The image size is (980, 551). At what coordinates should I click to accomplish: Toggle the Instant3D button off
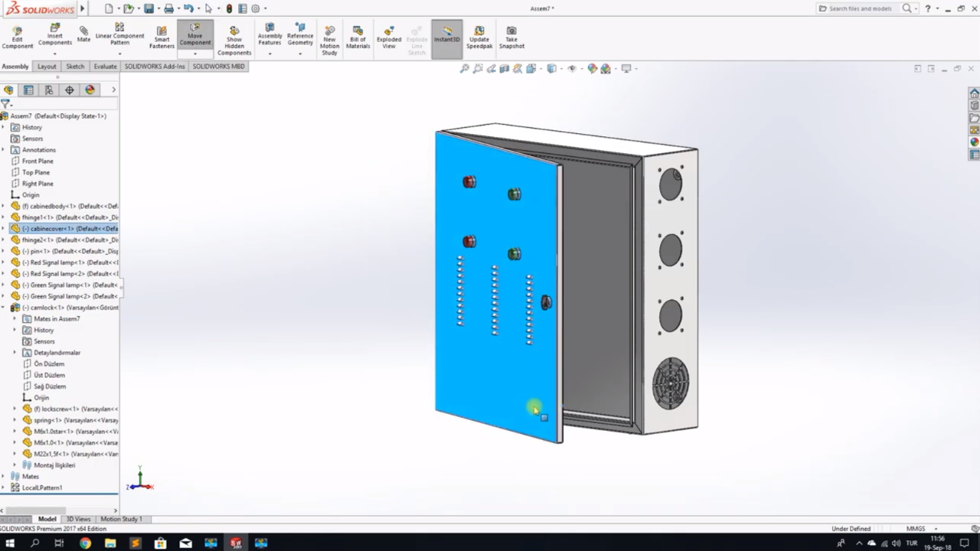coord(447,37)
